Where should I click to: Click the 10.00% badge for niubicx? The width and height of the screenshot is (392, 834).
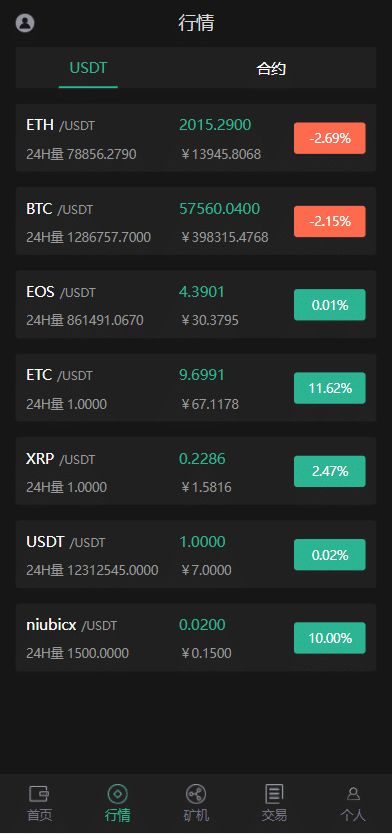[330, 638]
